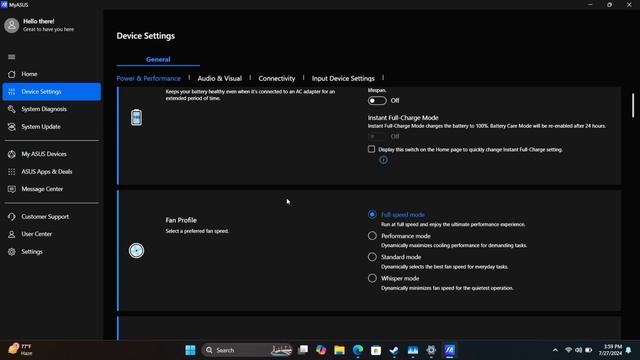640x360 pixels.
Task: Click the Settings label in the sidebar
Action: [32, 251]
